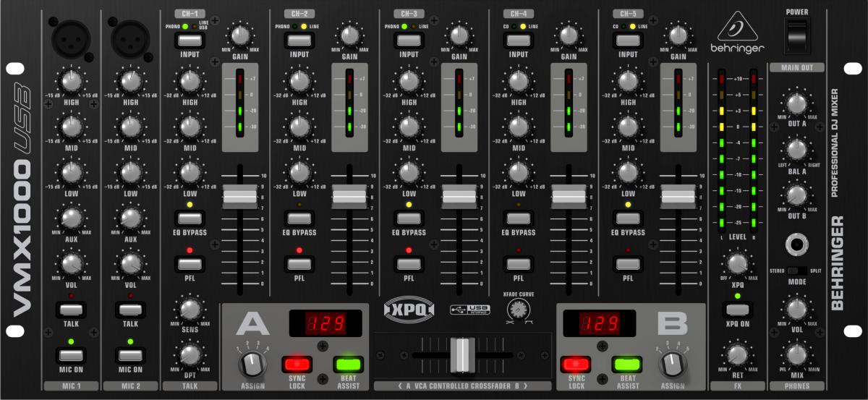Enable EQ BYPASS on channel 2
Screen dimensions: 868x400
point(299,218)
